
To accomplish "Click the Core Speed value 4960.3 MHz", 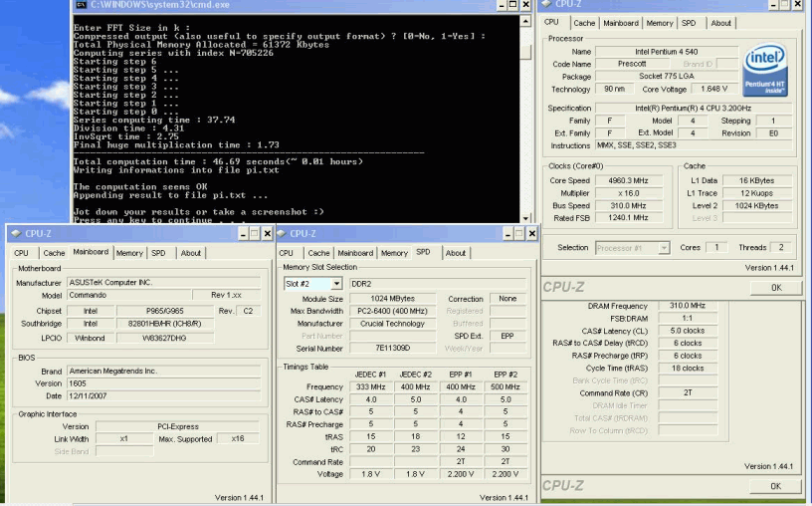I will pyautogui.click(x=628, y=180).
